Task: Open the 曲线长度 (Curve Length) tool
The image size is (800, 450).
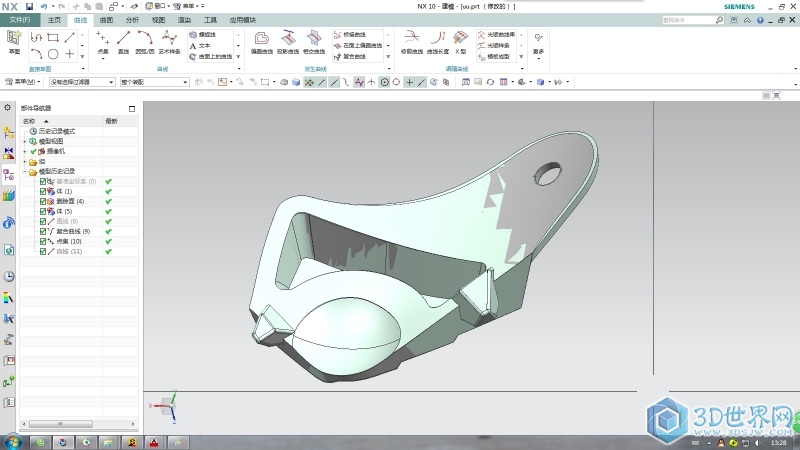Action: click(x=438, y=42)
